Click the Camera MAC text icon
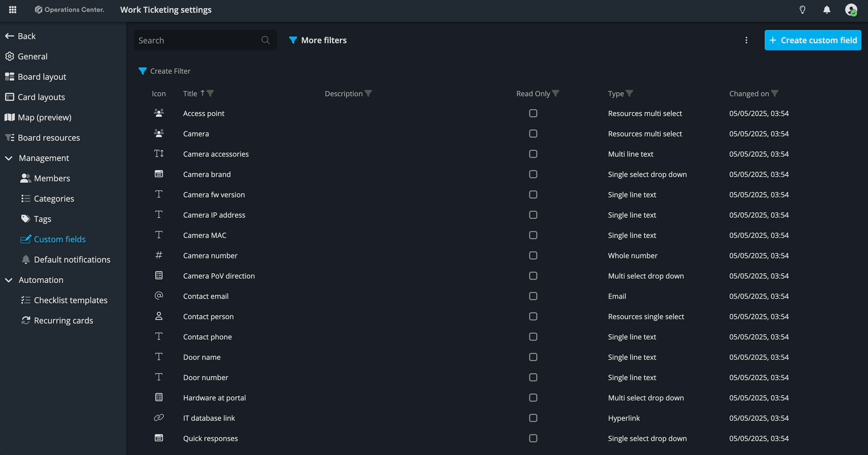 click(159, 235)
